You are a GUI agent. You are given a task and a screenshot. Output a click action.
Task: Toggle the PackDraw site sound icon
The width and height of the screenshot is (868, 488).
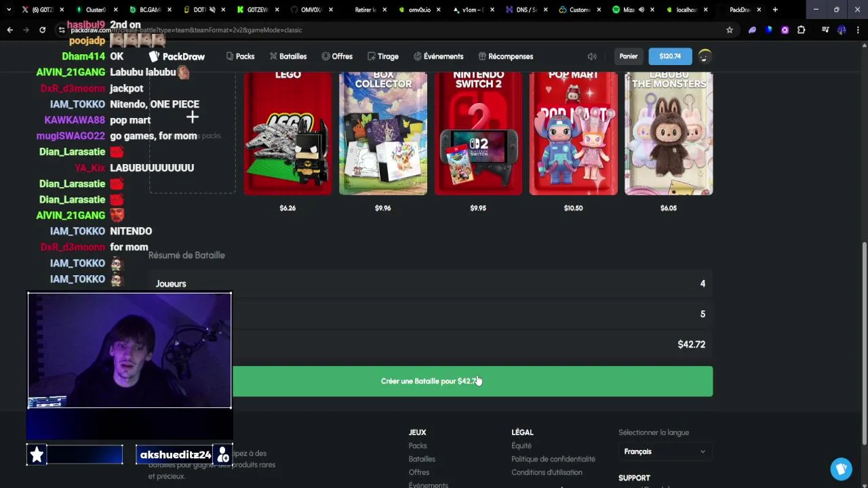[x=592, y=56]
